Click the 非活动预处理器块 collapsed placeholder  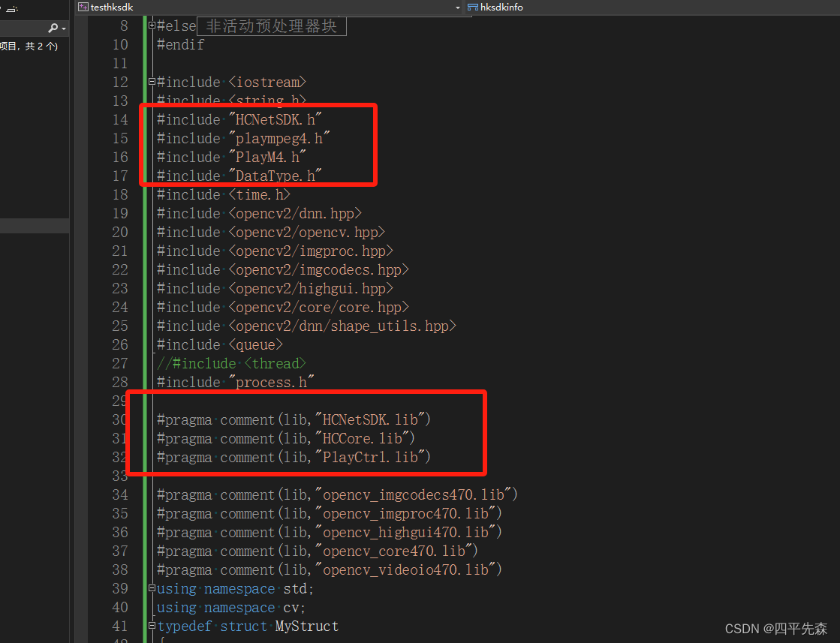coord(271,26)
